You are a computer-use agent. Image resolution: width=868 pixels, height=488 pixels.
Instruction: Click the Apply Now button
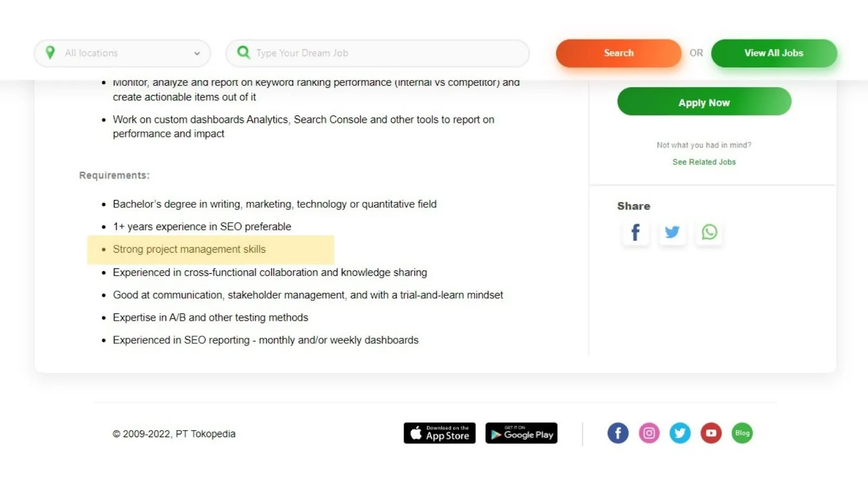(x=704, y=102)
